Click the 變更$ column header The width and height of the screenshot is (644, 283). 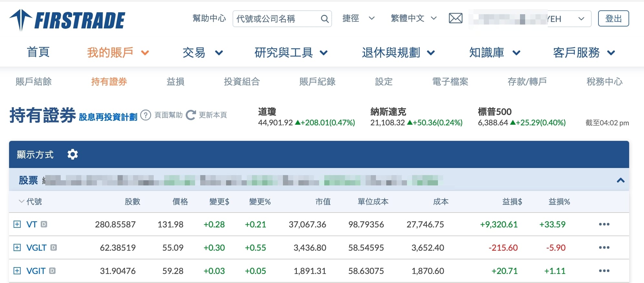[x=219, y=202]
